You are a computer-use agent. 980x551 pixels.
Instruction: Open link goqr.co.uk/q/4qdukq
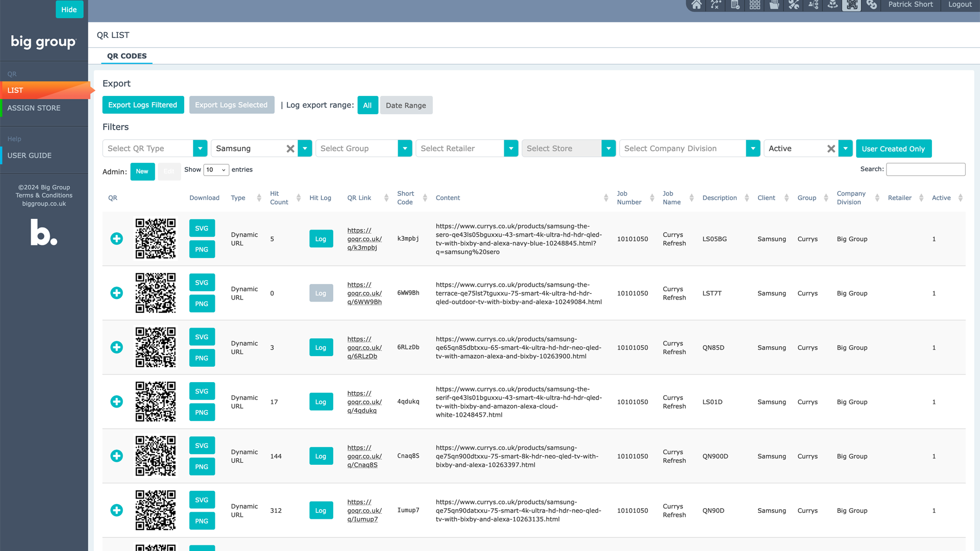[x=364, y=402]
